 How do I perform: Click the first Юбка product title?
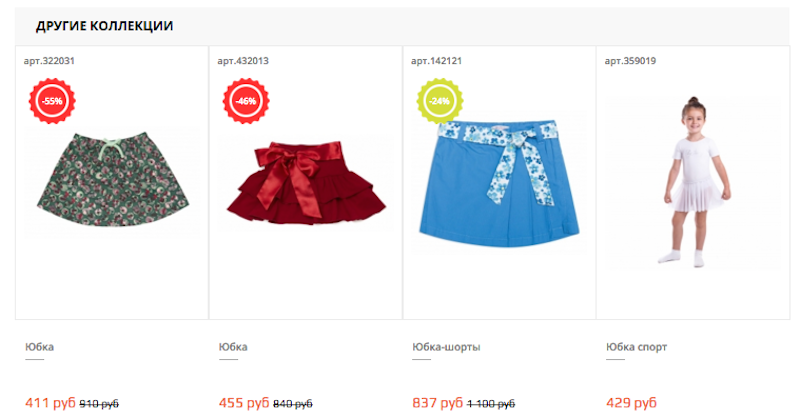click(x=39, y=347)
